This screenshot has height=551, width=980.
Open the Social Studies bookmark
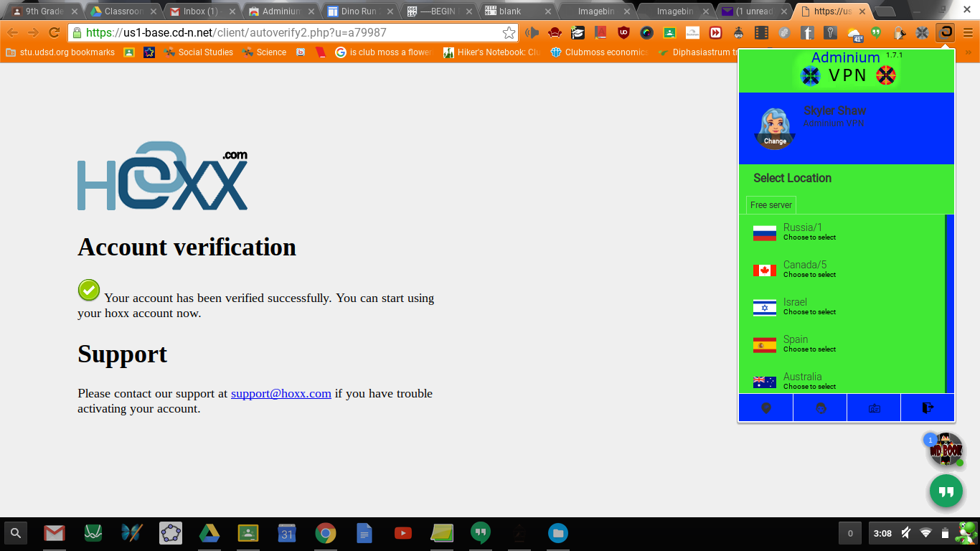198,52
